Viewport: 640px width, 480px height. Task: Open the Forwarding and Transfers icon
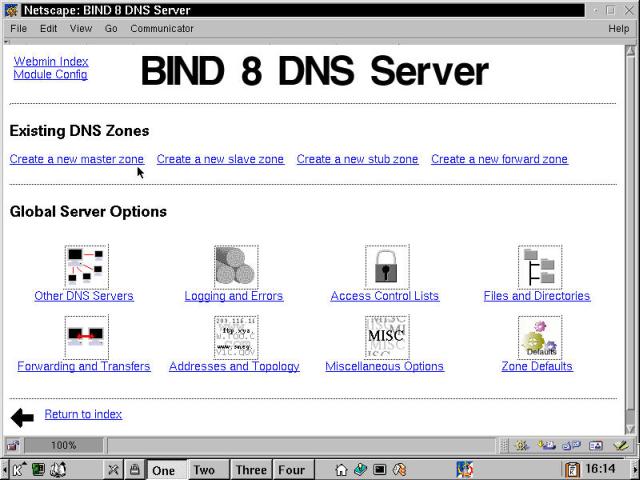(x=85, y=337)
